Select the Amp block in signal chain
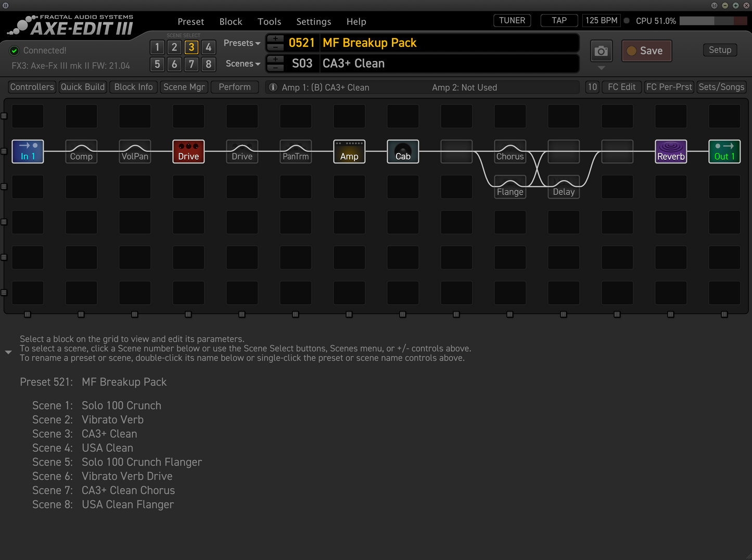The width and height of the screenshot is (752, 560). click(x=349, y=151)
